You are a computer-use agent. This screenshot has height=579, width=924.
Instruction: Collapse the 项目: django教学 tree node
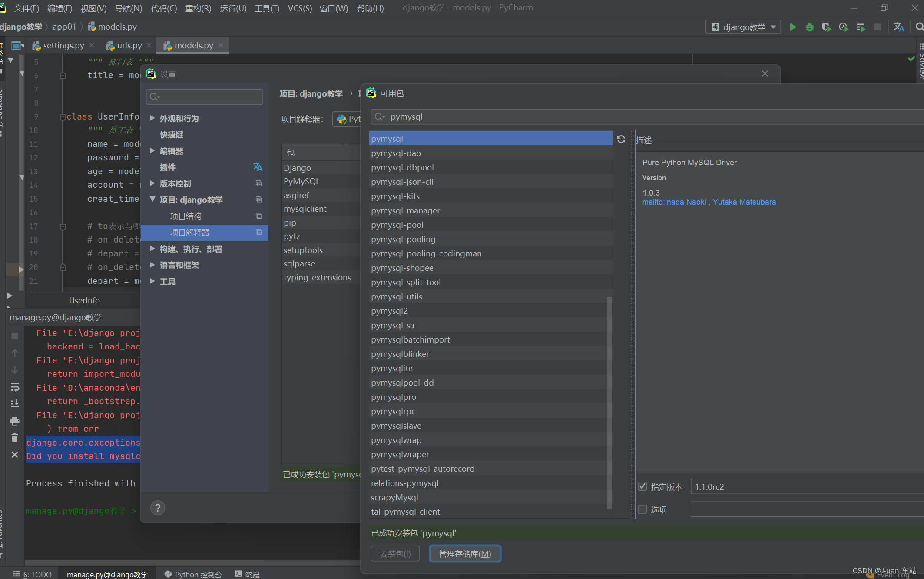[x=152, y=200]
